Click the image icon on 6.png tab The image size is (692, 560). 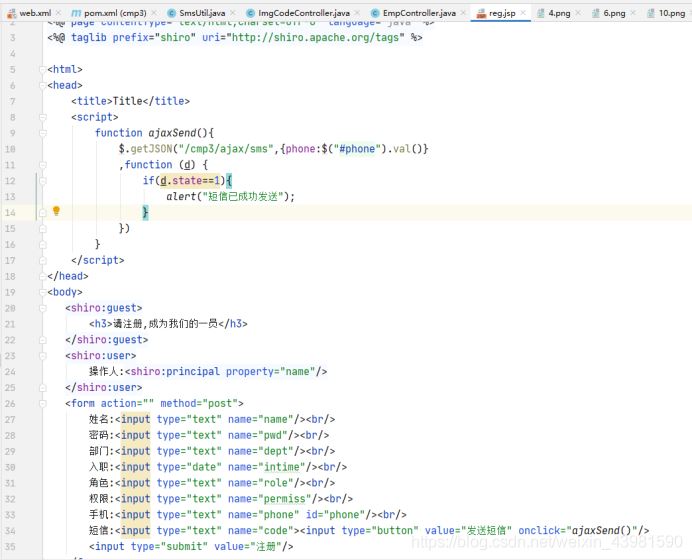pyautogui.click(x=596, y=13)
